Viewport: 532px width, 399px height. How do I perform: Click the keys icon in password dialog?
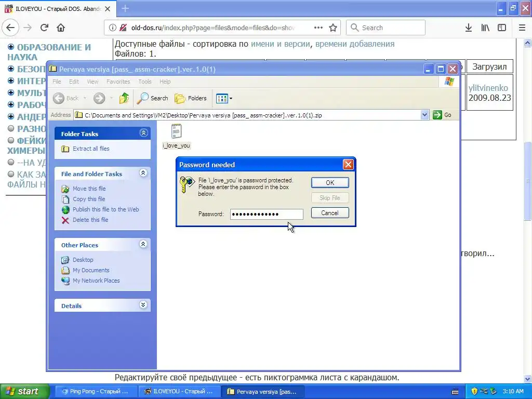[187, 184]
